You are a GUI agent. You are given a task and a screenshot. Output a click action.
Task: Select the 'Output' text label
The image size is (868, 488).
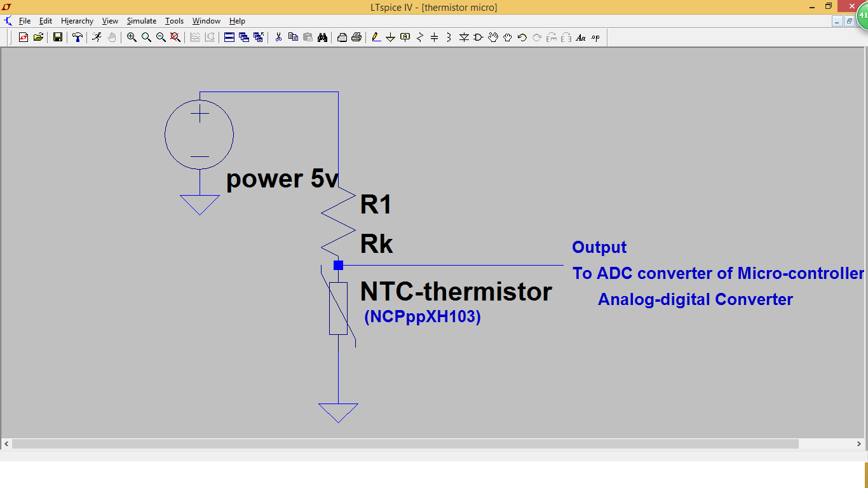pos(599,247)
